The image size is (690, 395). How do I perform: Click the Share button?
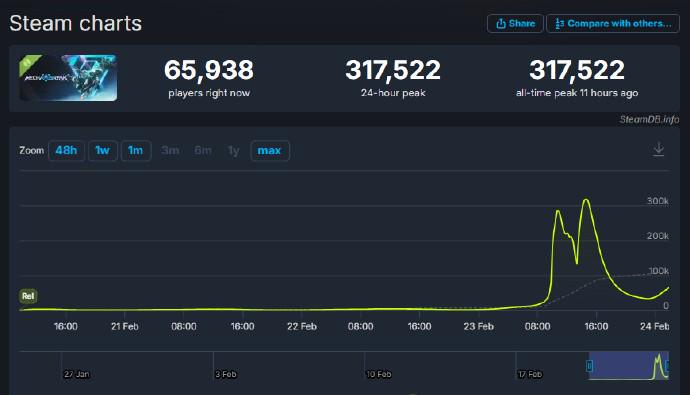pos(515,23)
